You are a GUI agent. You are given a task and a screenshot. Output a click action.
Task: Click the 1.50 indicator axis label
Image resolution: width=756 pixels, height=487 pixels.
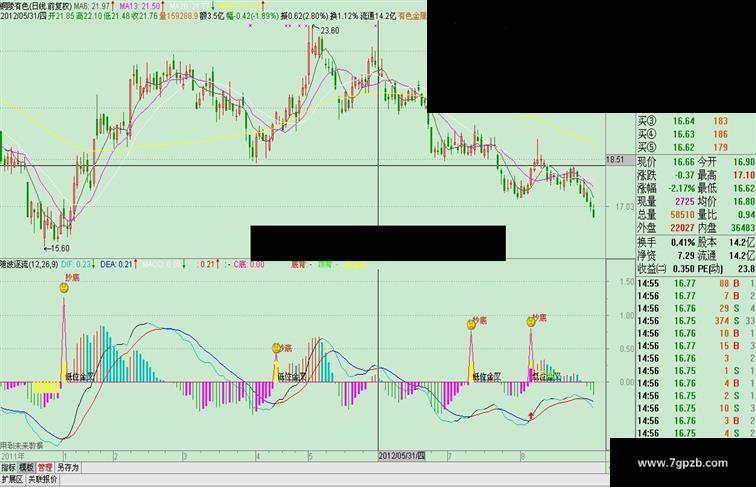tap(627, 281)
